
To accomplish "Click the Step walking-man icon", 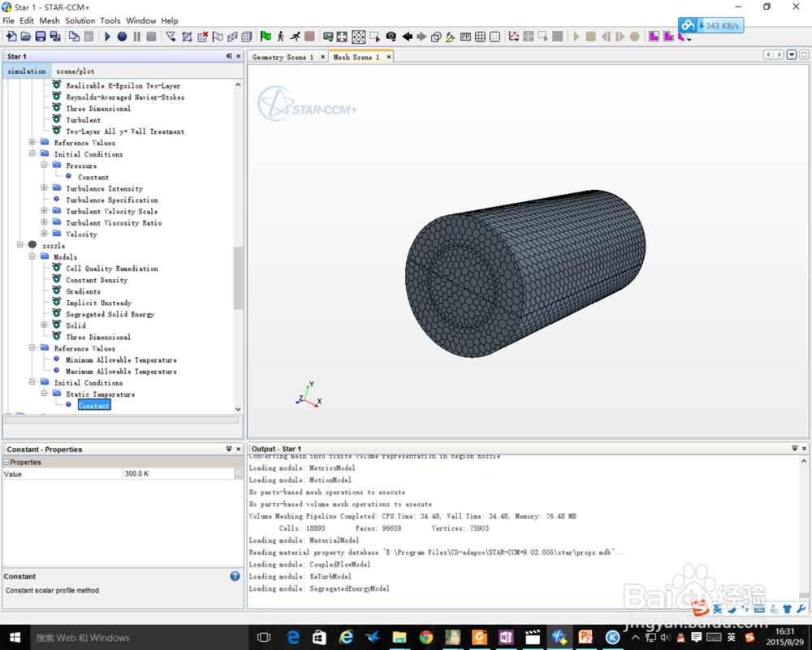I will click(x=280, y=37).
